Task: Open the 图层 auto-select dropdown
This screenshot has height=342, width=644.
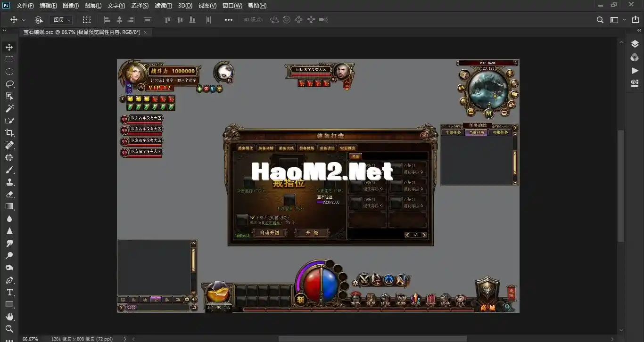Action: click(61, 20)
